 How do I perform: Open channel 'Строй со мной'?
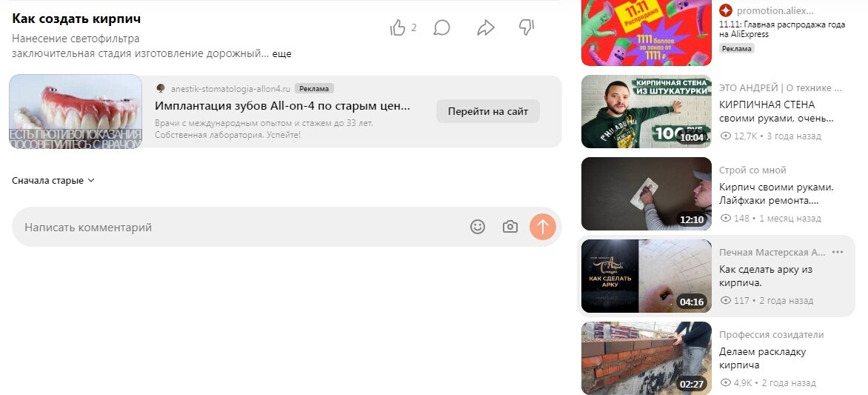click(x=752, y=170)
